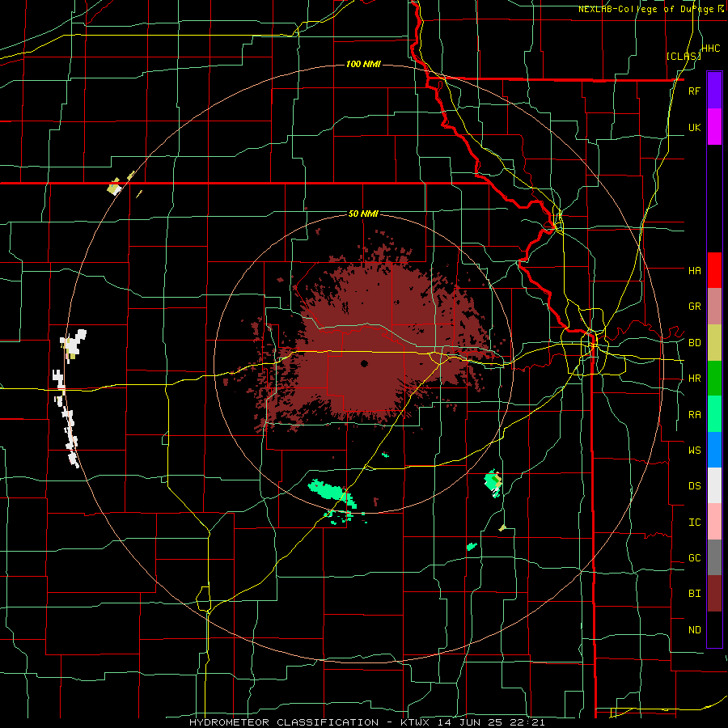Image resolution: width=728 pixels, height=728 pixels.
Task: Click the magenta UK legend color swatch
Action: (714, 127)
